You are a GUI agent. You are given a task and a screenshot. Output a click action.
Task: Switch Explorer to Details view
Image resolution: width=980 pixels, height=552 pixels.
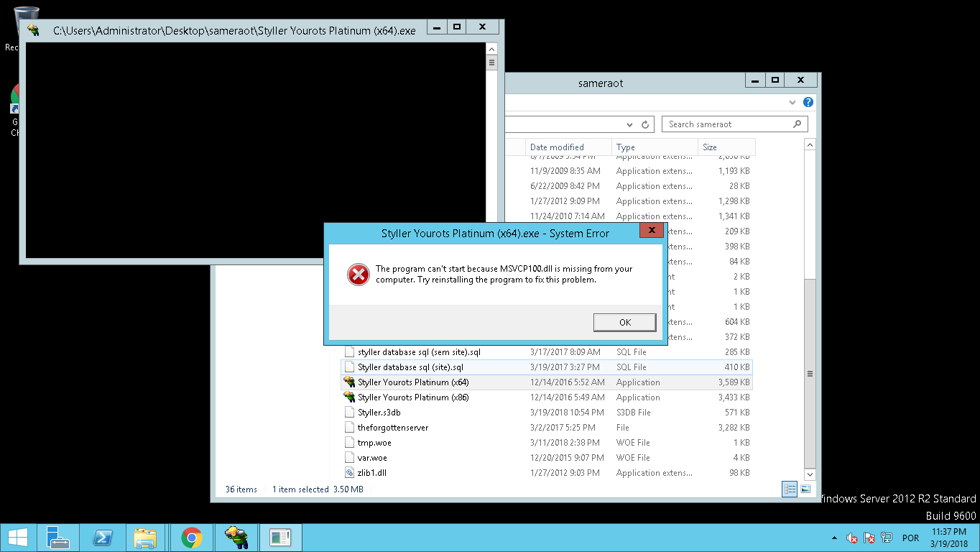click(x=790, y=489)
